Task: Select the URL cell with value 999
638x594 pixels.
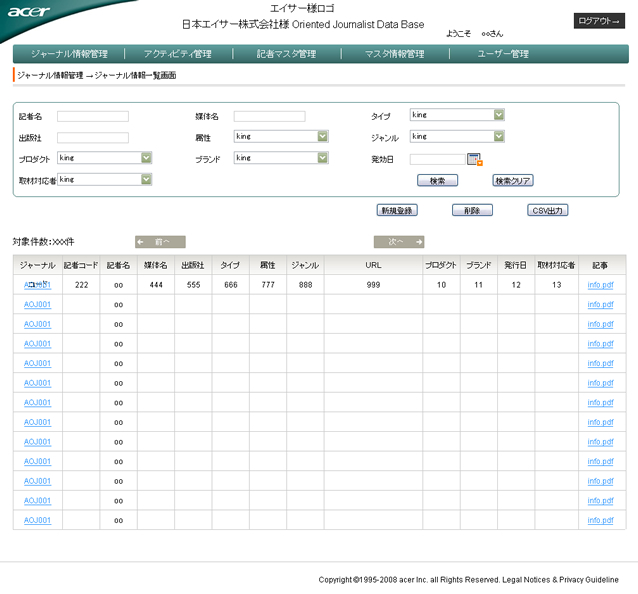Action: (x=373, y=285)
